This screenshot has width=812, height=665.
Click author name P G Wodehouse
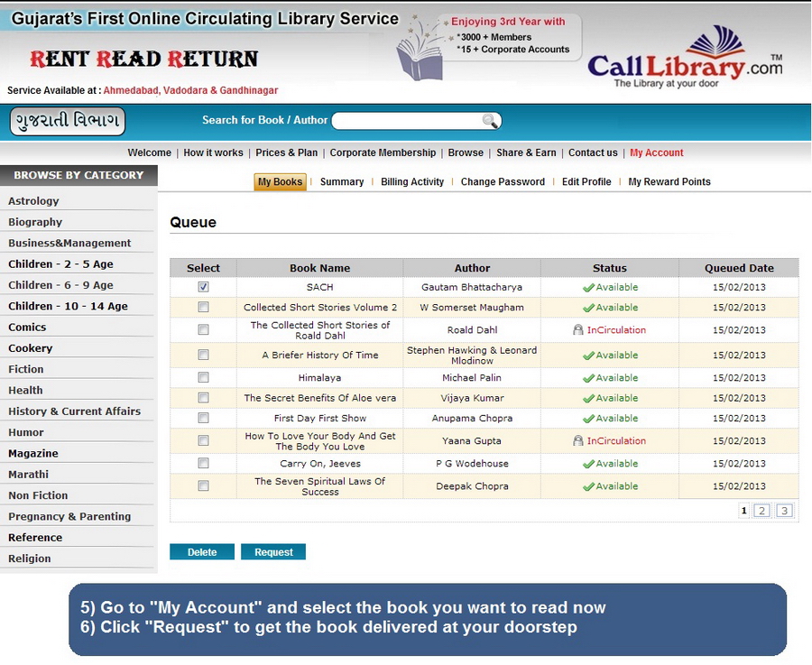coord(472,464)
